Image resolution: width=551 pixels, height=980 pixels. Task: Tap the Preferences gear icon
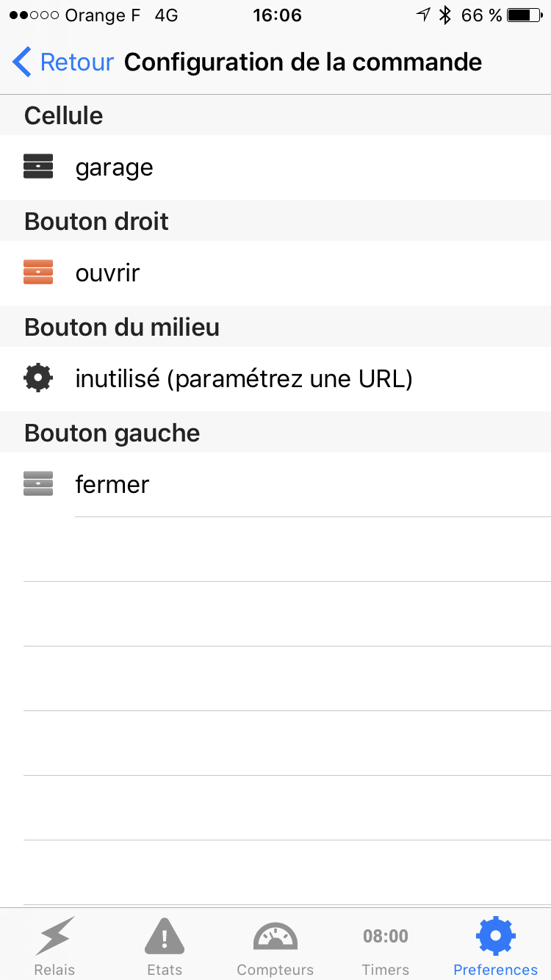click(x=496, y=936)
